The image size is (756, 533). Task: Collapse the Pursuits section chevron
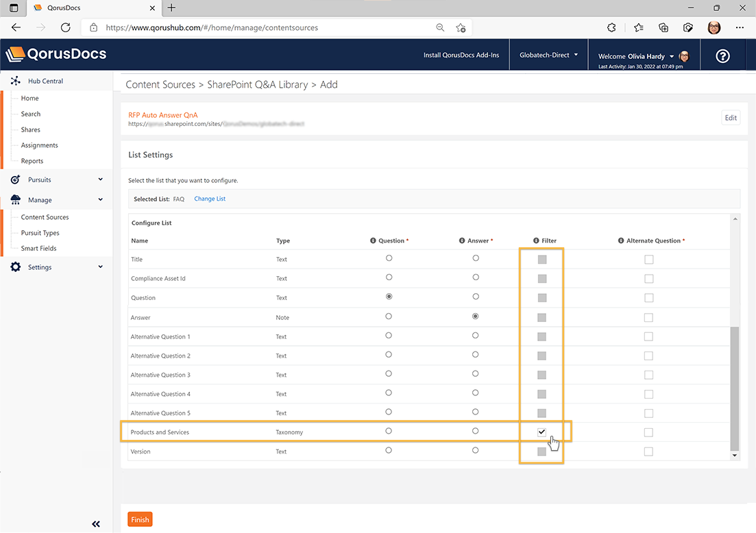(100, 179)
